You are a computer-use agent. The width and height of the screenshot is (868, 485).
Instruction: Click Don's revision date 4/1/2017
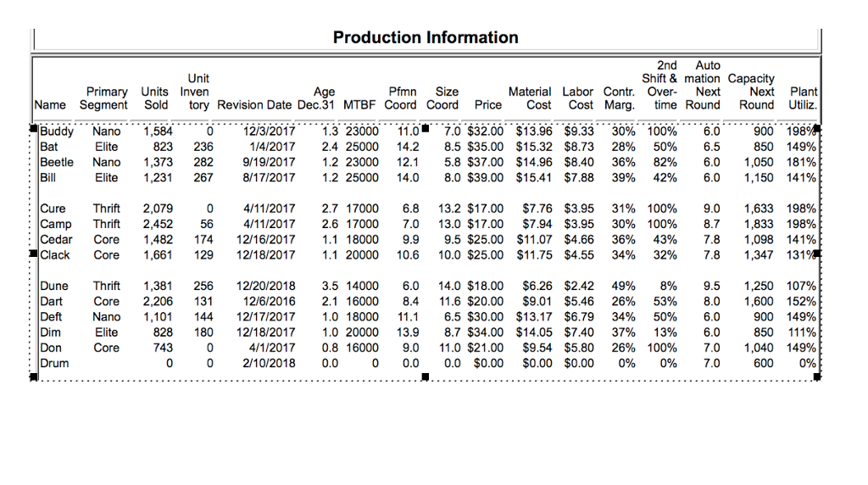pos(273,348)
